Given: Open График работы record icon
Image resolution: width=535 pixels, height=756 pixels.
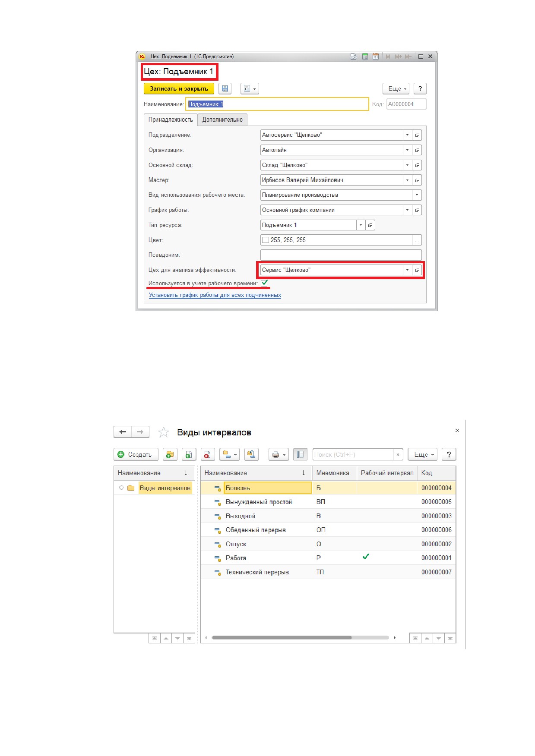Looking at the screenshot, I should (x=417, y=210).
